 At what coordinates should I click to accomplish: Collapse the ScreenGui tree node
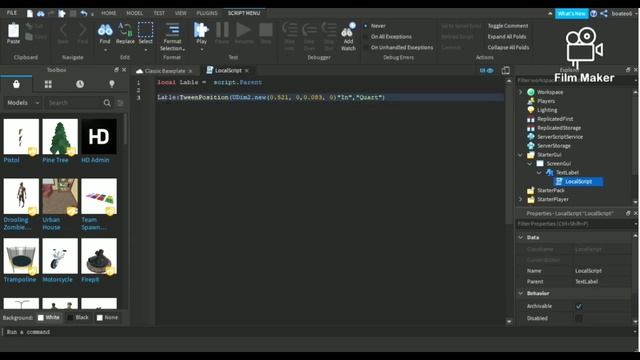[530, 164]
